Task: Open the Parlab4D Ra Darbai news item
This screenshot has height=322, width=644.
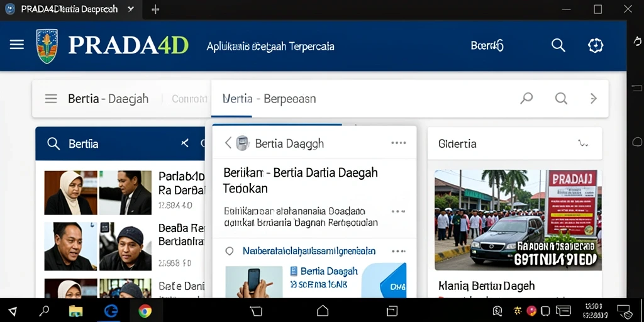Action: [181, 184]
